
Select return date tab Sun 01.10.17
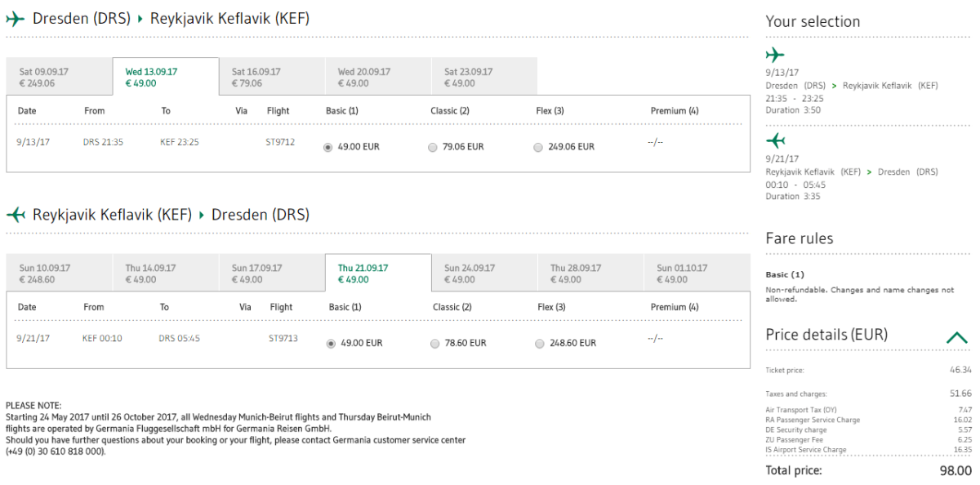[x=697, y=274]
